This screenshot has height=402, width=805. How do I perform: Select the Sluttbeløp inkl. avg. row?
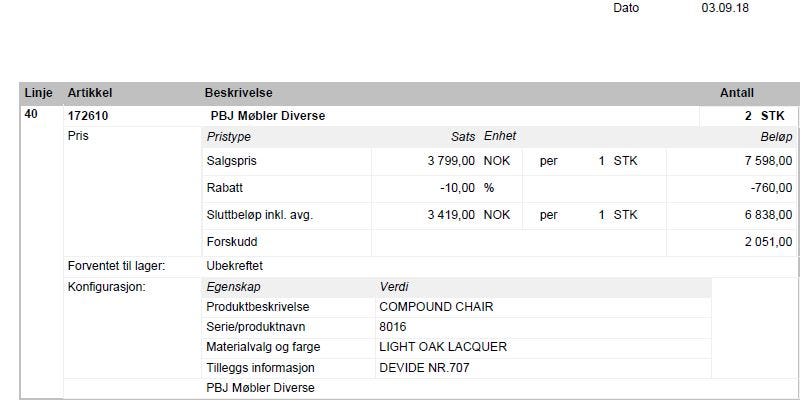(x=499, y=215)
